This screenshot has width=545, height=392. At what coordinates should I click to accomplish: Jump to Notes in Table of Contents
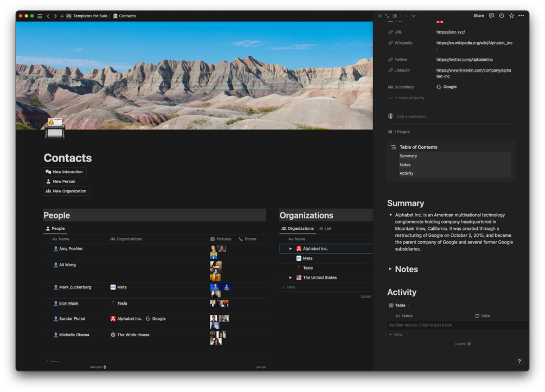[405, 165]
